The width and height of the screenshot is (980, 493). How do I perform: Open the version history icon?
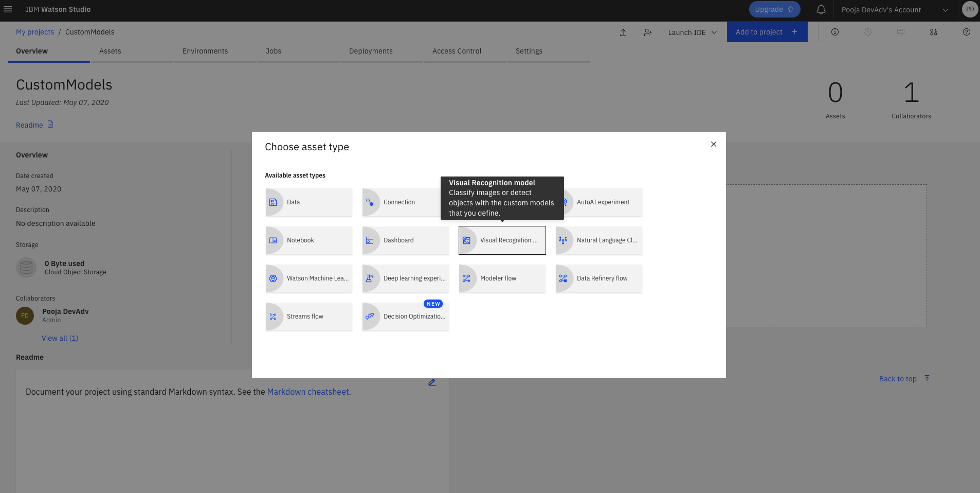[868, 32]
